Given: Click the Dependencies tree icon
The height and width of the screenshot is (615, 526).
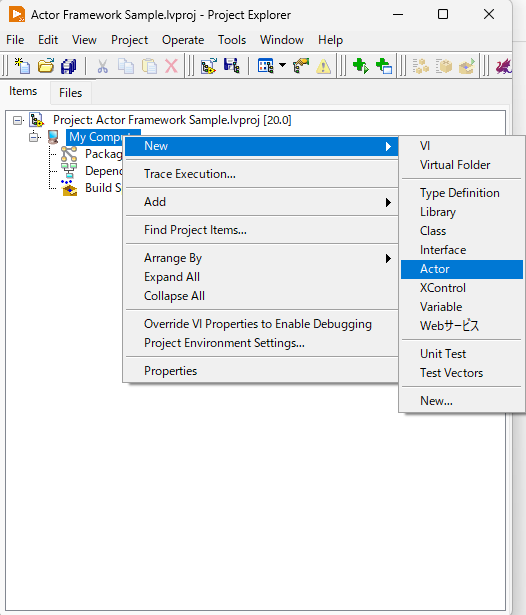Looking at the screenshot, I should tap(69, 171).
